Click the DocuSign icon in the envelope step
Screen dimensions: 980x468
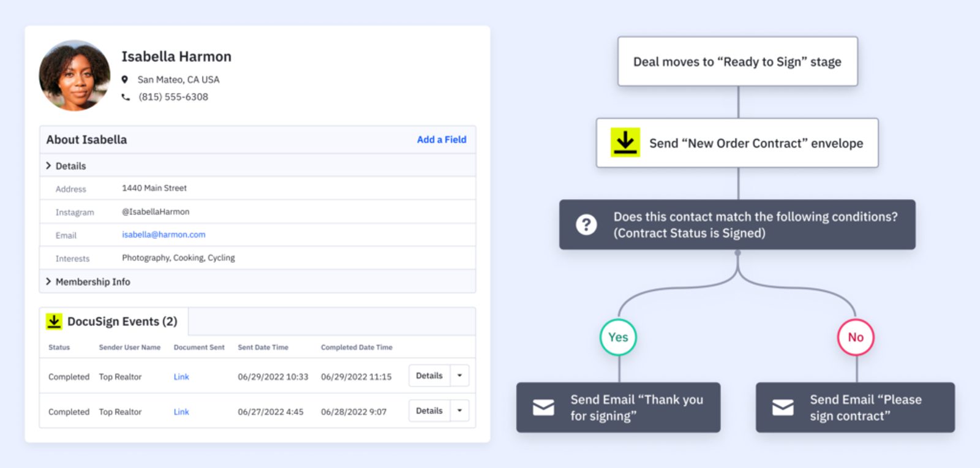[x=625, y=143]
